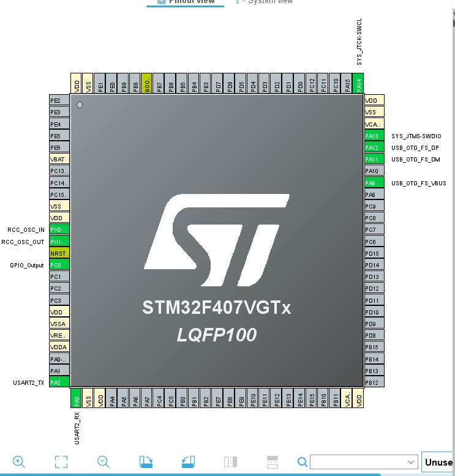Screen dimensions: 455x476
Task: Click the partly visible Unuse button
Action: click(438, 462)
